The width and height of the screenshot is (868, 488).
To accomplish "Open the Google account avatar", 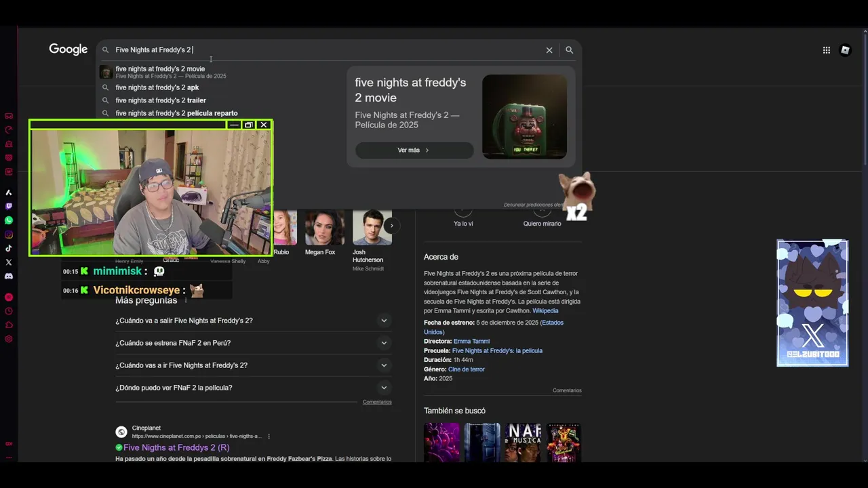I will [x=845, y=50].
